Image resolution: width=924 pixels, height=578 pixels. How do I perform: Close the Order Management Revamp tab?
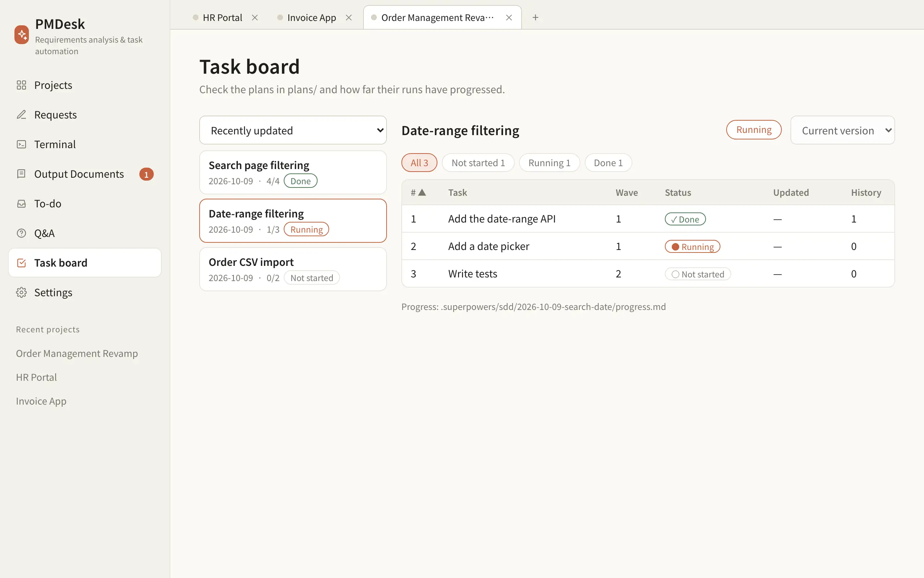tap(509, 18)
